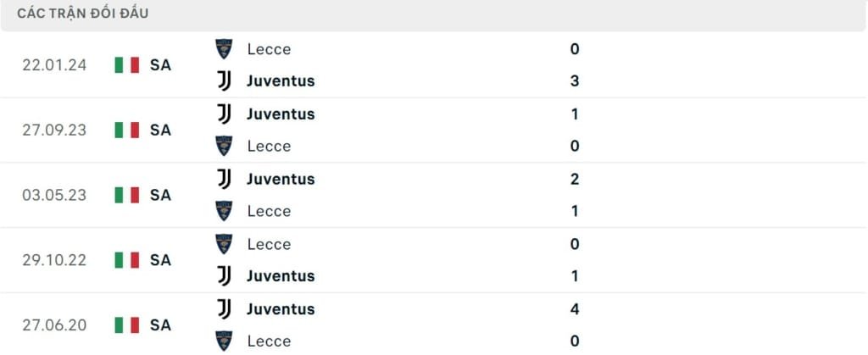The width and height of the screenshot is (868, 355).
Task: Click Juventus score 3 in 22.01.24 match
Action: (x=575, y=81)
